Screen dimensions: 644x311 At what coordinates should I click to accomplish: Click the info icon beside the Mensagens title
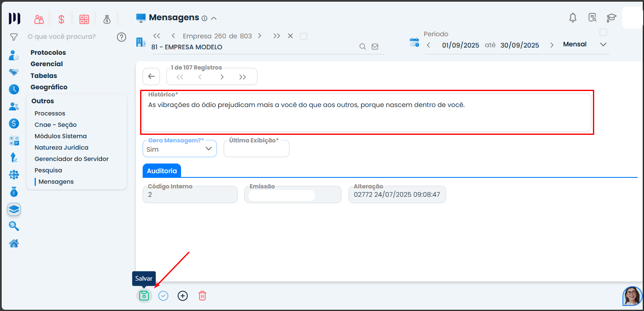click(204, 18)
